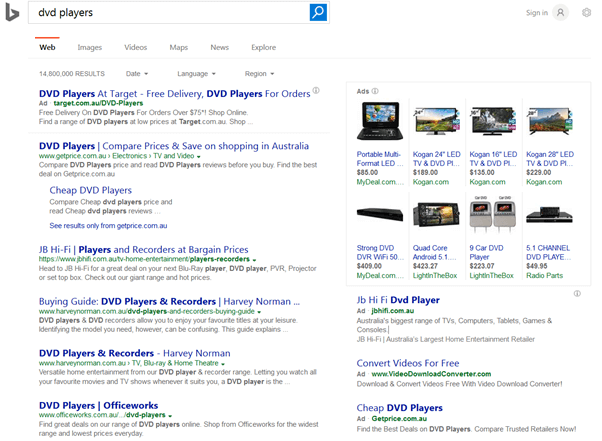Click Electronics breadcrumb under getprice result
The image size is (602, 441).
pos(129,156)
